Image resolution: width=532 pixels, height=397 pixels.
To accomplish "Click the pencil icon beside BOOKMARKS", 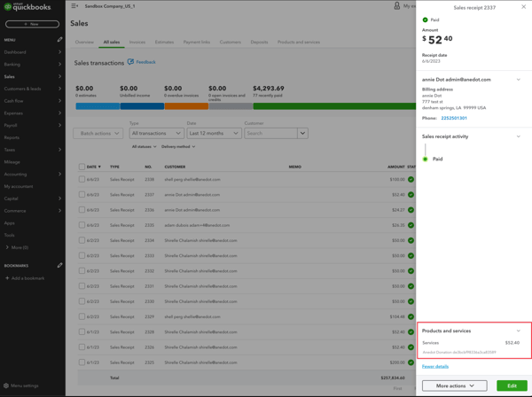I will [x=59, y=265].
